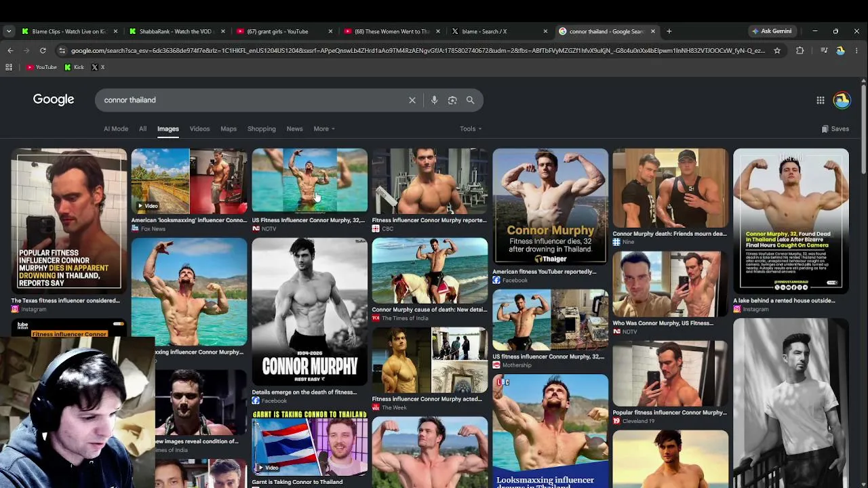
Task: Open the Cleveland 19 image result thumbnail
Action: [x=671, y=373]
